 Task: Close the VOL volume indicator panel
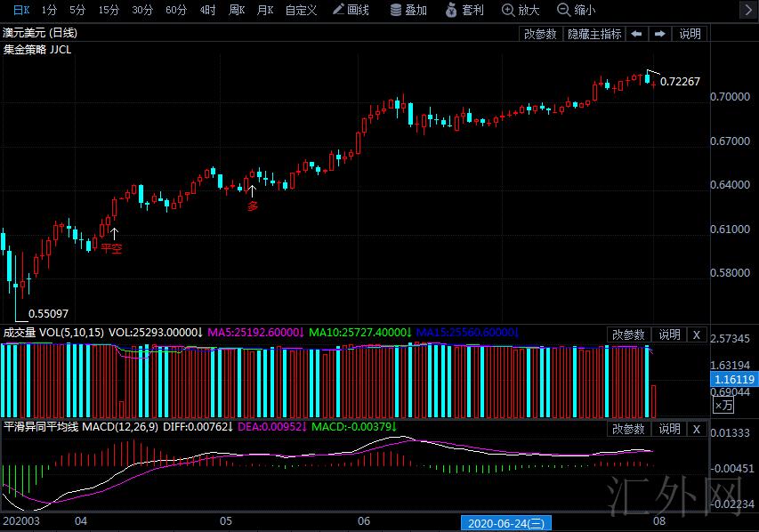point(696,335)
